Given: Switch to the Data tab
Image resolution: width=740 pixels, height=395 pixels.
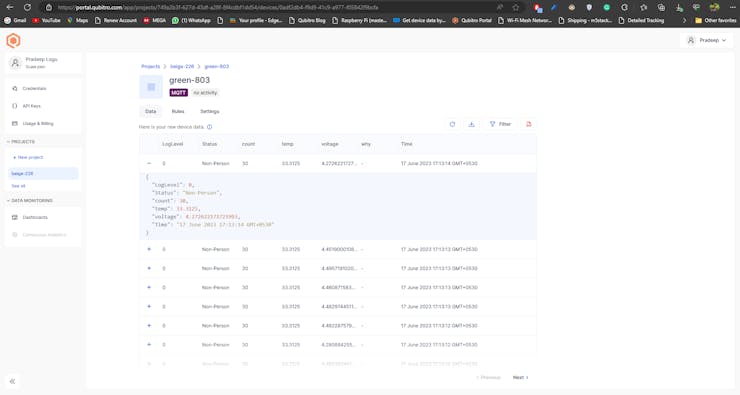Looking at the screenshot, I should coord(151,112).
